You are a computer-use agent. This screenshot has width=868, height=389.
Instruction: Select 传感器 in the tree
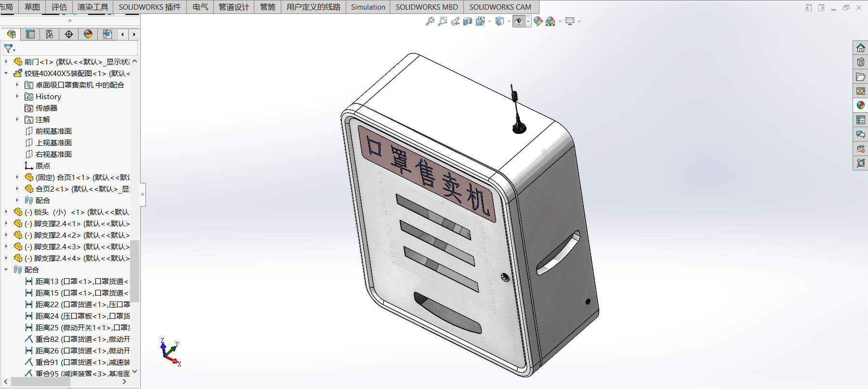coord(46,108)
